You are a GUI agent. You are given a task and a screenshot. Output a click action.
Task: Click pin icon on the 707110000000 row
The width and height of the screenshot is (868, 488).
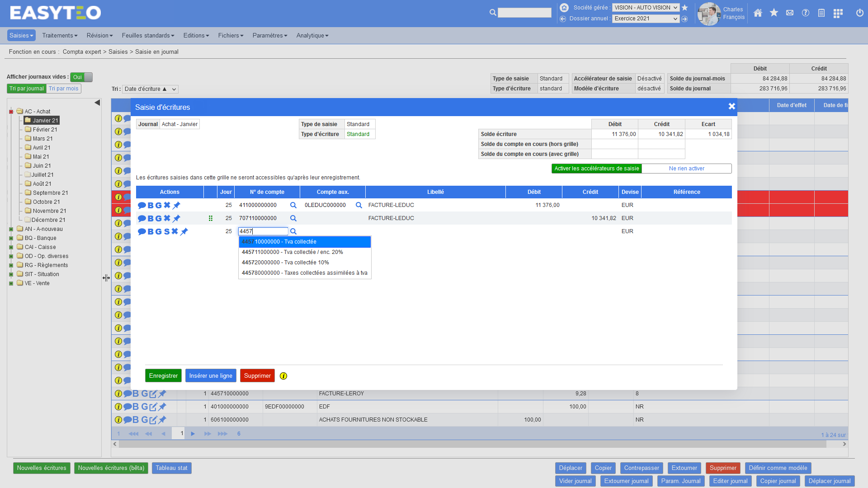point(176,218)
